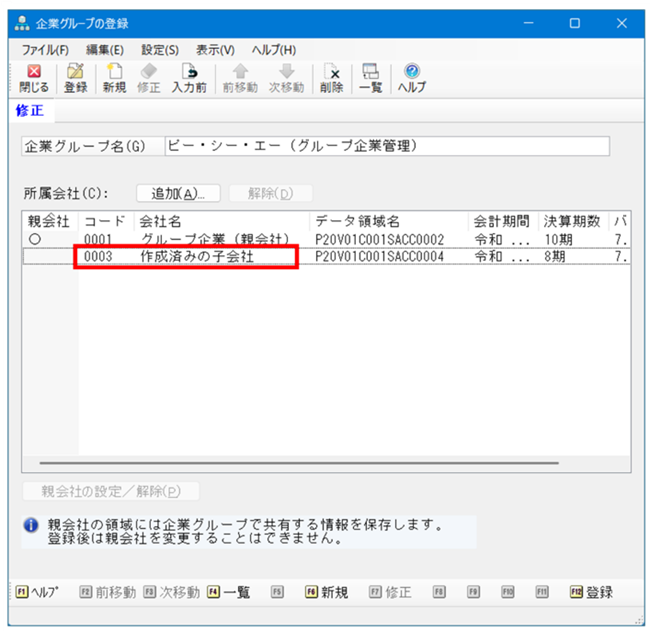Screen dimensions: 650x631
Task: Open the 表示(V) menu
Action: (x=215, y=50)
